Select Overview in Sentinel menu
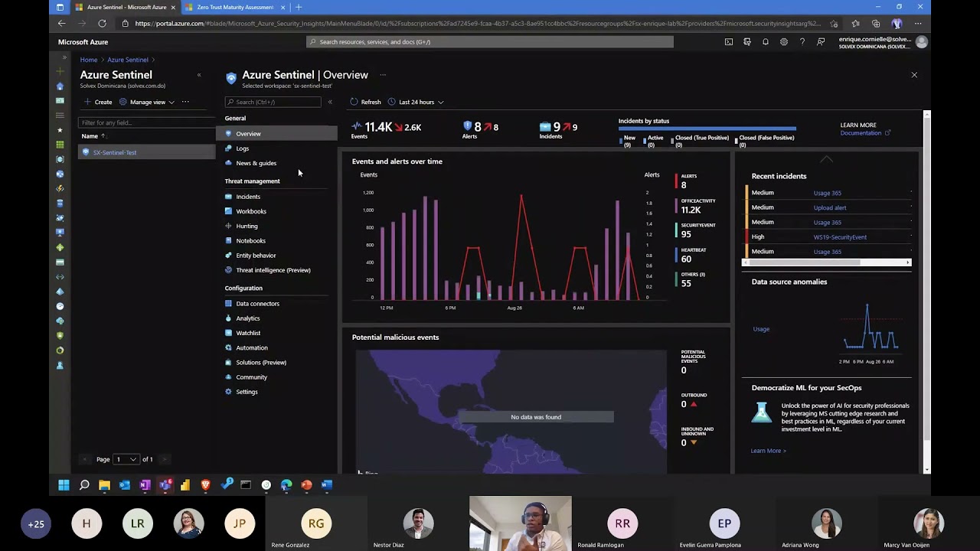The width and height of the screenshot is (980, 551). pos(276,134)
